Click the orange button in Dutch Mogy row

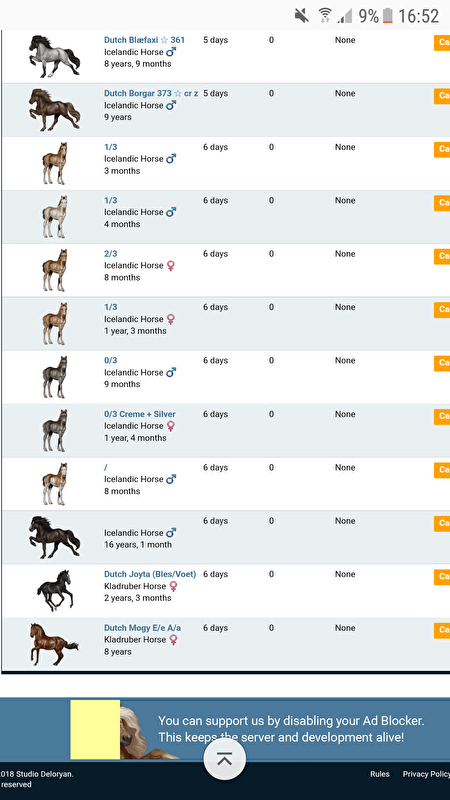(442, 630)
